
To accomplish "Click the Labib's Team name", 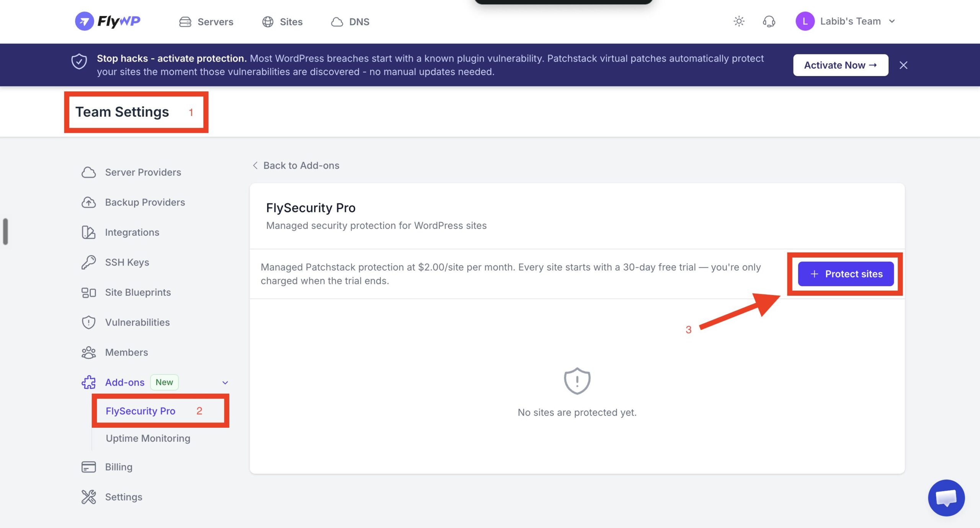I will [850, 21].
